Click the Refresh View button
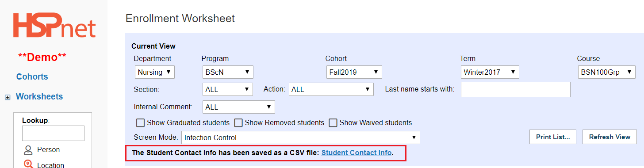Screen dimensions: 644x168 (609, 137)
